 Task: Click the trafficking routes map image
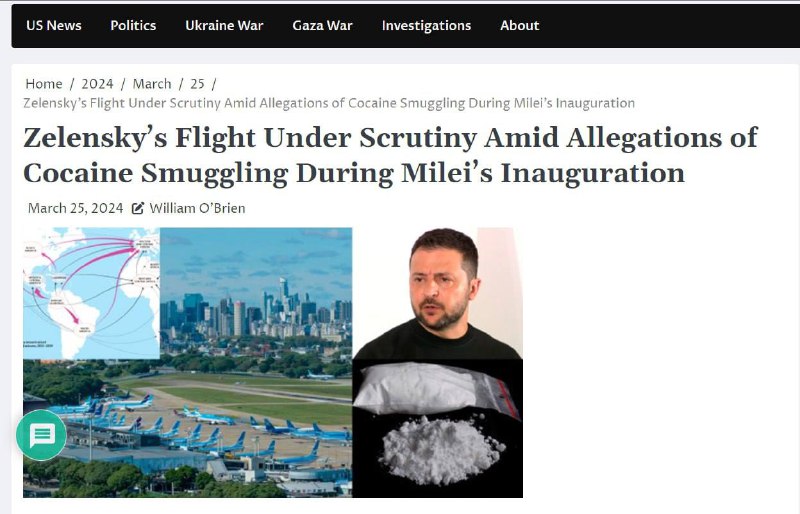[91, 293]
